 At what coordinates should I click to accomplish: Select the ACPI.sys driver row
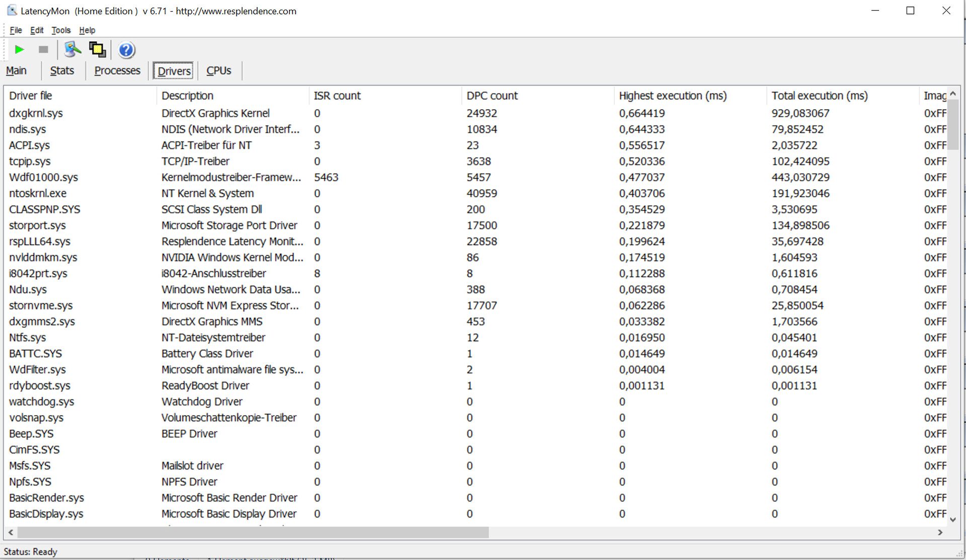pyautogui.click(x=476, y=145)
